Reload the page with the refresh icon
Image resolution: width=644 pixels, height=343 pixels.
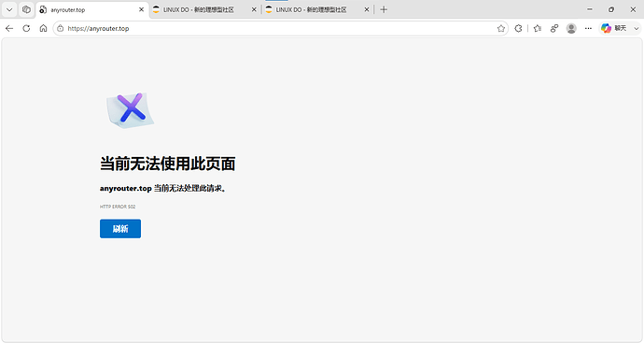[26, 28]
